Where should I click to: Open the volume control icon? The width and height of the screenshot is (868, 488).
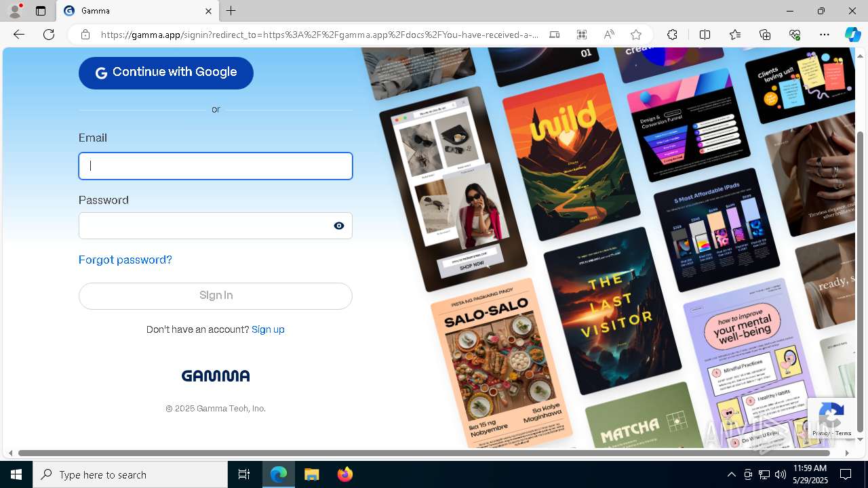tap(781, 474)
